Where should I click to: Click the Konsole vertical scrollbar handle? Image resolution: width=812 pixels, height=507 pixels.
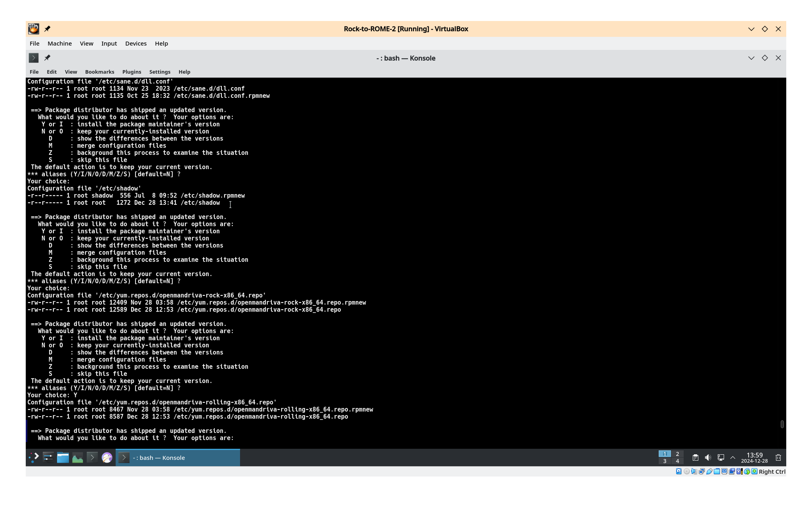point(782,424)
